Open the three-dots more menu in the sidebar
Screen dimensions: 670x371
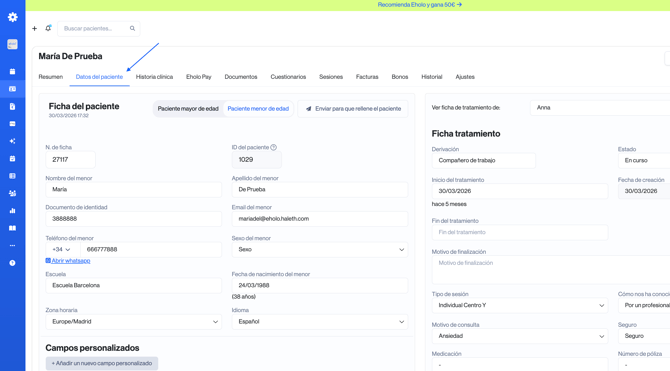click(x=12, y=245)
